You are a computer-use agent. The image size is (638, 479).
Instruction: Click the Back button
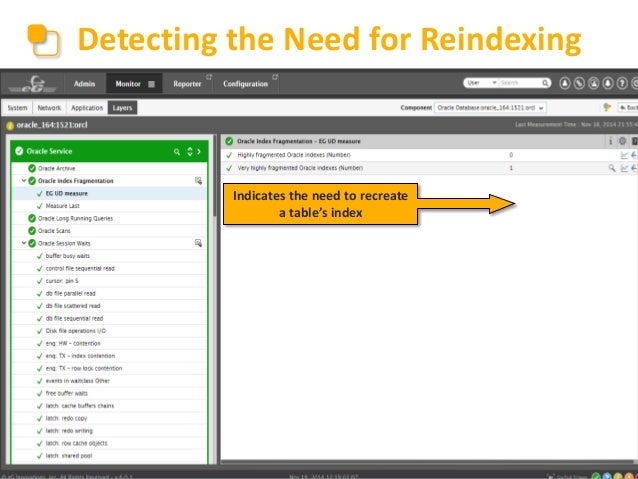(x=628, y=107)
